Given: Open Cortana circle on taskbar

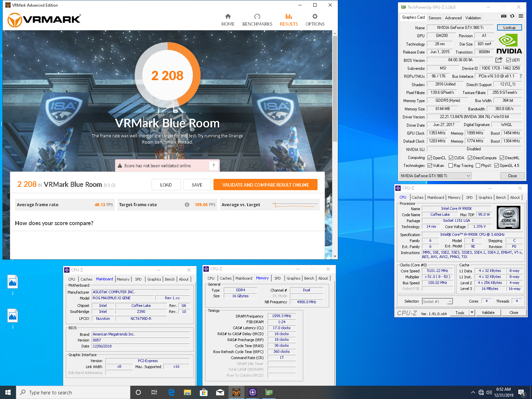Looking at the screenshot, I should (x=138, y=392).
